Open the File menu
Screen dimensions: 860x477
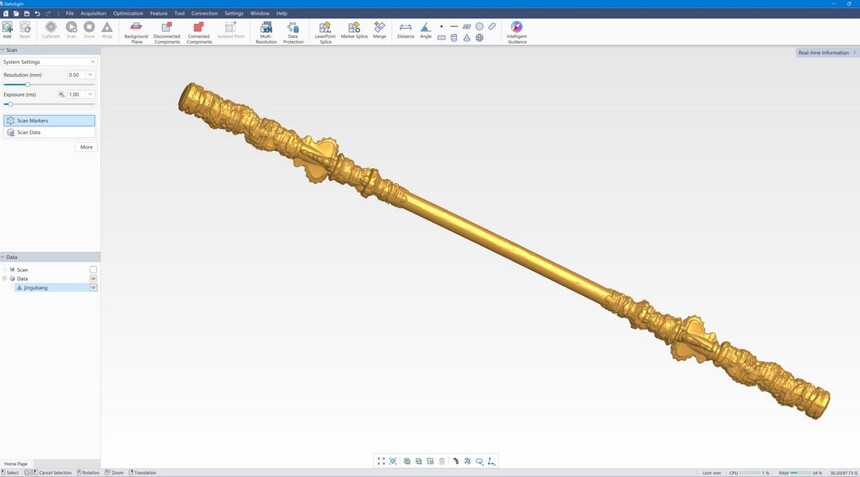(x=70, y=13)
